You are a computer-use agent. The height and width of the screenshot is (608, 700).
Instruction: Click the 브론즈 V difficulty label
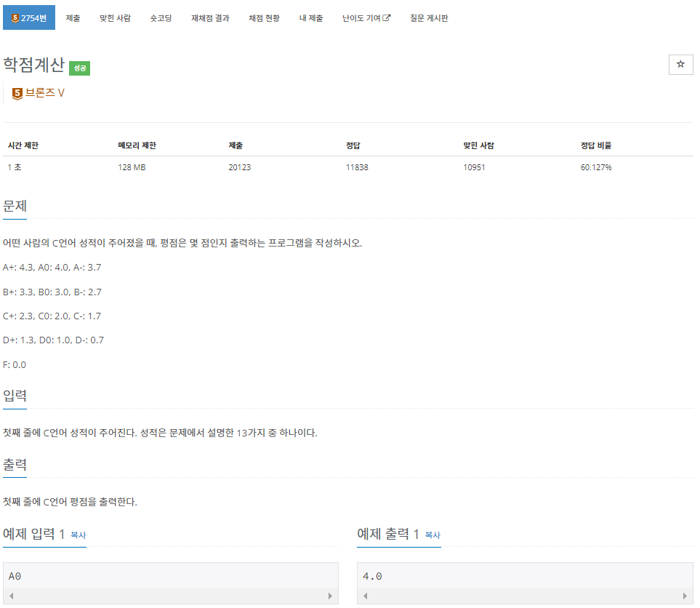44,93
